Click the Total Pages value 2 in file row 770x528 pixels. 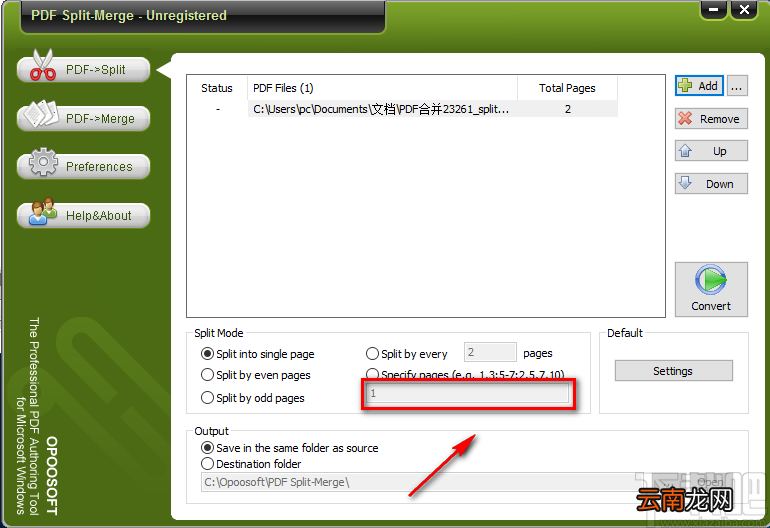coord(568,109)
